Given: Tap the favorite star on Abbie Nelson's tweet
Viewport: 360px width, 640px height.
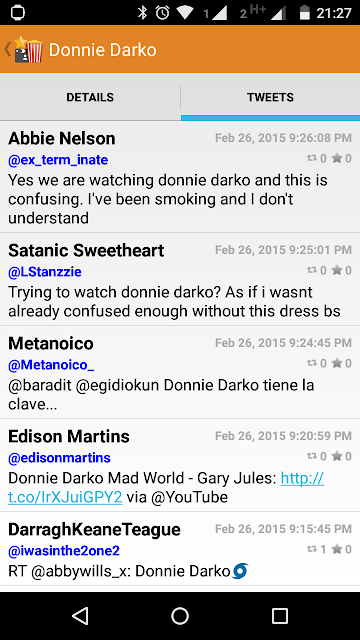Looking at the screenshot, I should (337, 158).
